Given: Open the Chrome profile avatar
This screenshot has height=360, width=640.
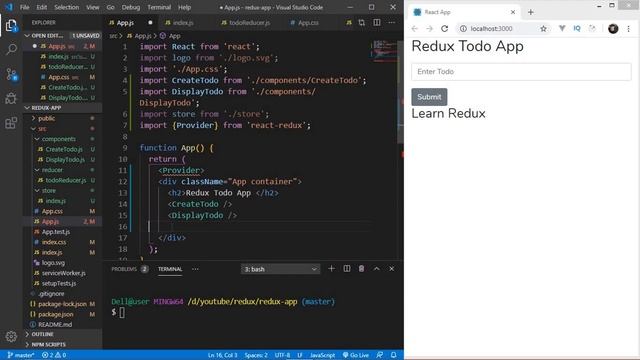Looking at the screenshot, I should pos(613,29).
